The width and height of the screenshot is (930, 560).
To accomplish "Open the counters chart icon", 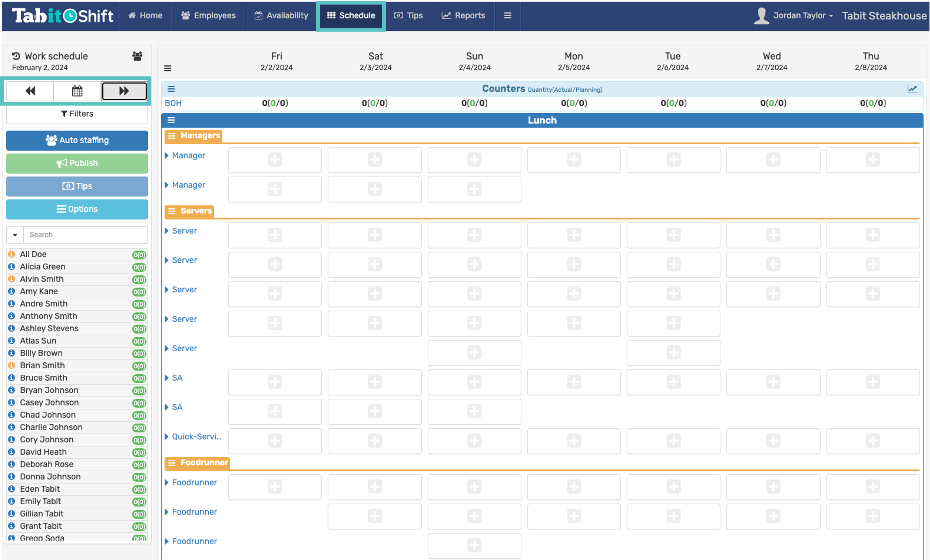I will click(x=912, y=89).
